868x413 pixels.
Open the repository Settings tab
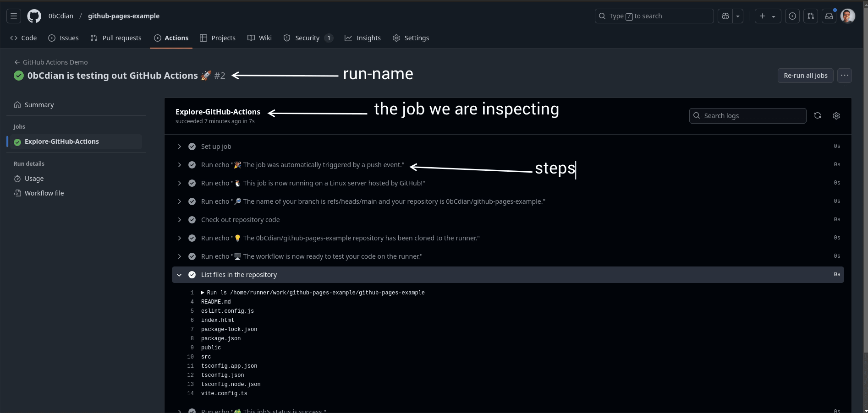click(x=411, y=38)
